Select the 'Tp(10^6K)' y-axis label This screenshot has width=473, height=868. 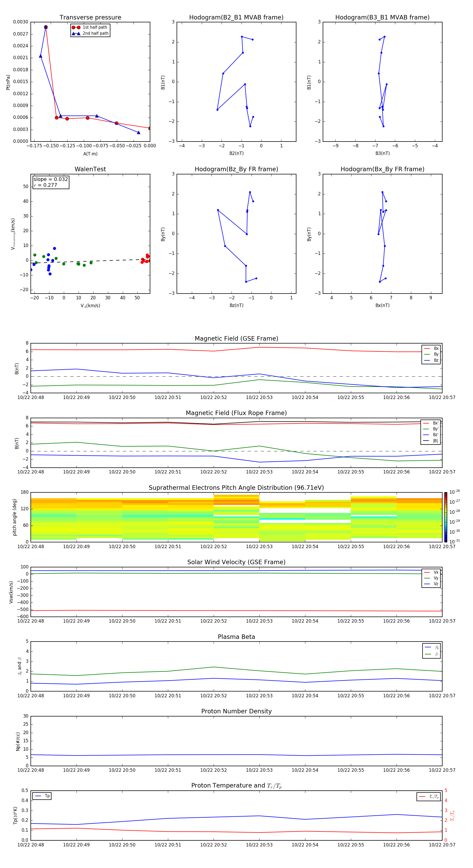click(x=15, y=815)
